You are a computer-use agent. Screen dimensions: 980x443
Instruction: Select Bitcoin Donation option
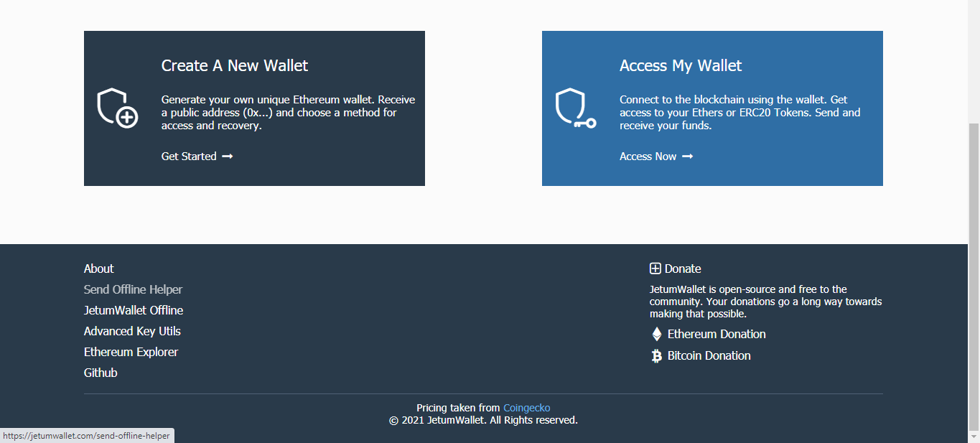709,355
